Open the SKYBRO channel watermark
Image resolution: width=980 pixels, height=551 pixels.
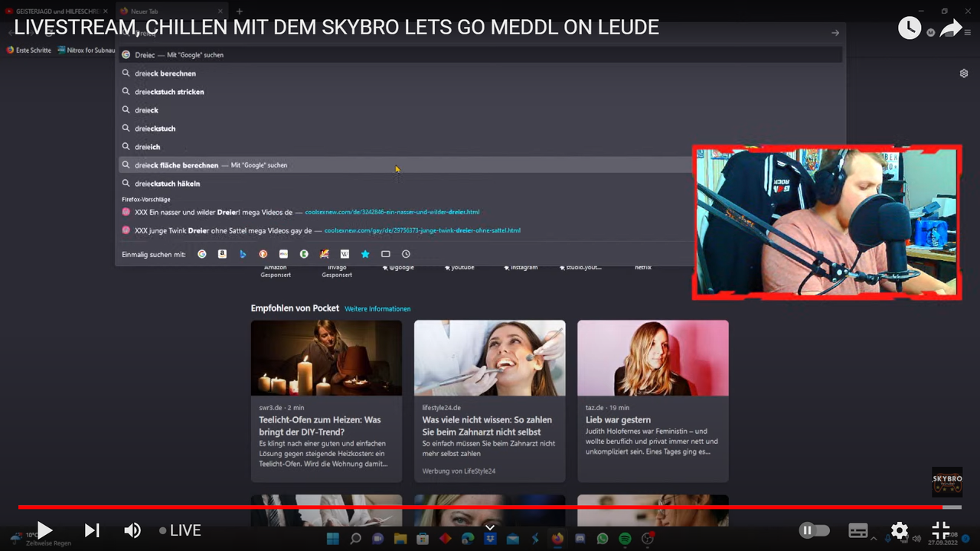pos(947,482)
